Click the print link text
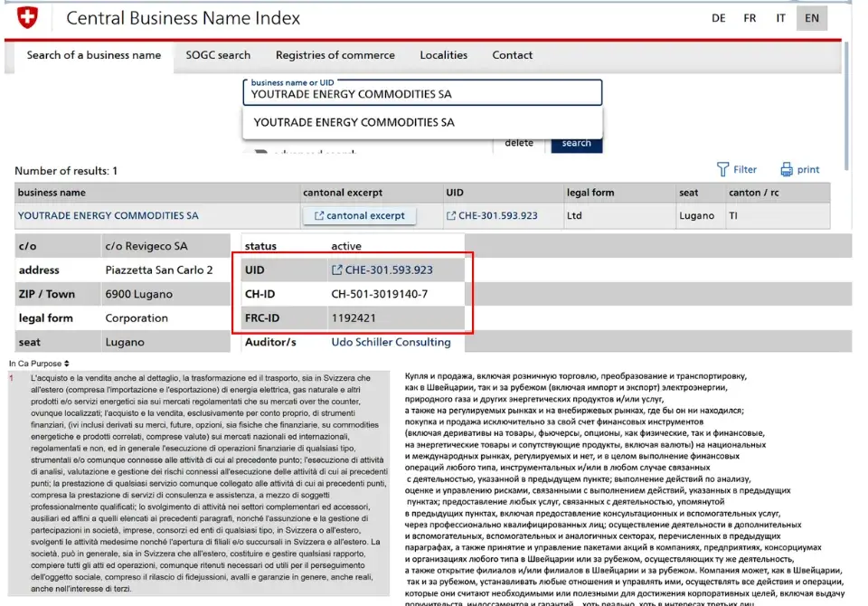The width and height of the screenshot is (868, 606). (x=807, y=169)
